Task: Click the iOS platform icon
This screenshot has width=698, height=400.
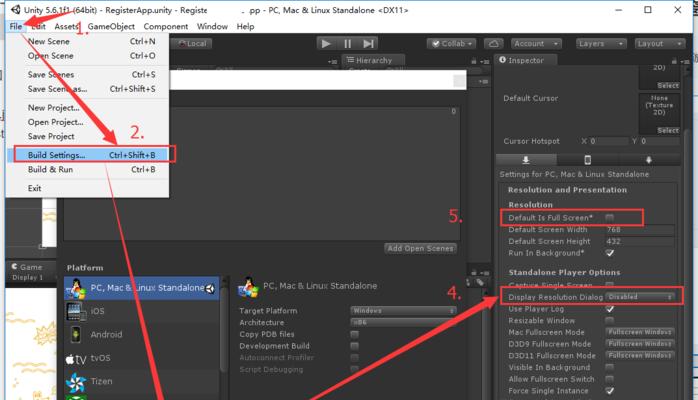Action: point(74,311)
